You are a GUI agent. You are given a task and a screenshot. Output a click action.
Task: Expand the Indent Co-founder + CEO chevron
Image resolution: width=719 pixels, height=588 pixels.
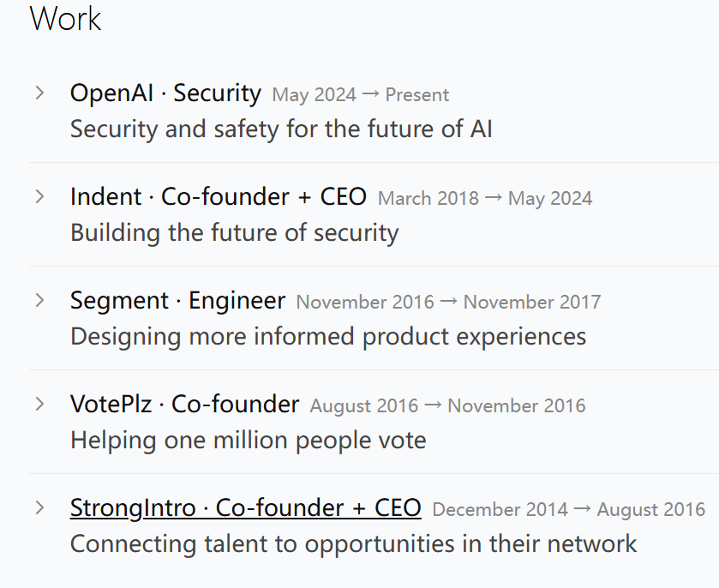(x=40, y=196)
